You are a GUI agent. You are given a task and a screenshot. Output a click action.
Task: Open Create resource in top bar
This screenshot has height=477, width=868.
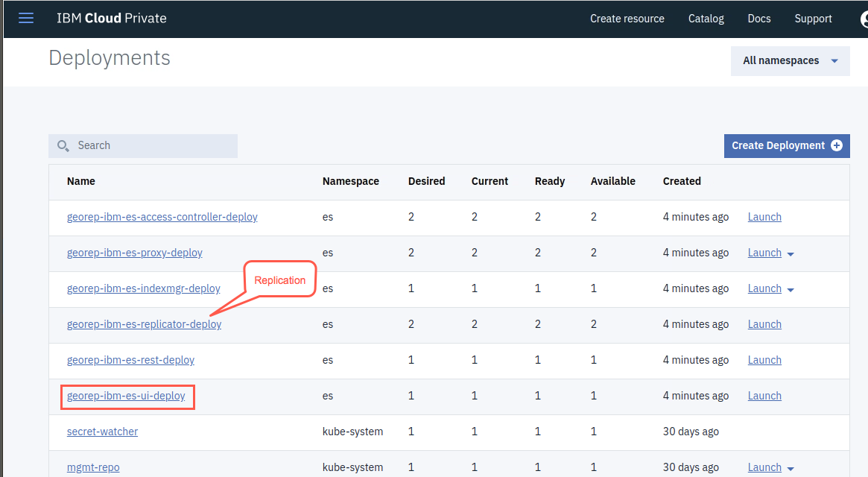(627, 19)
